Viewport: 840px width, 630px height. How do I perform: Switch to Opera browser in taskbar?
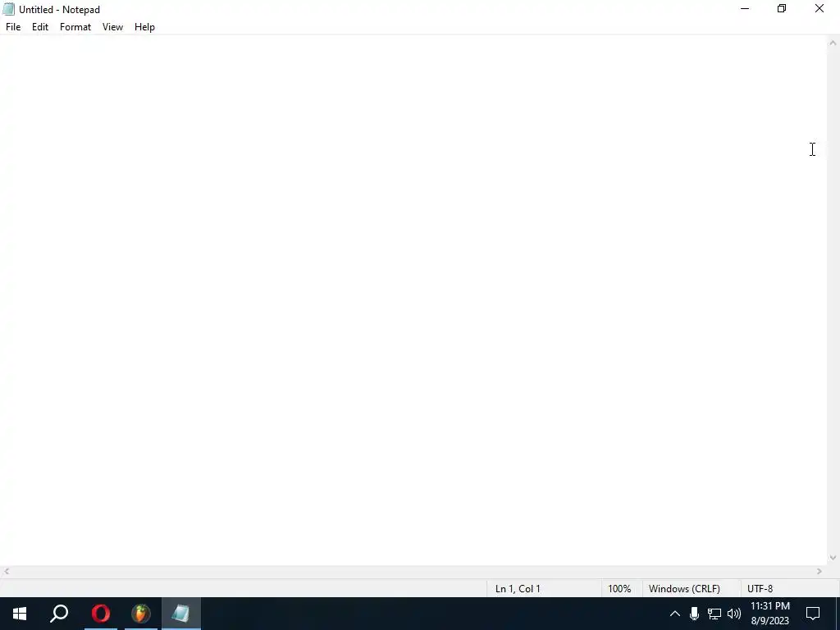[x=100, y=614]
